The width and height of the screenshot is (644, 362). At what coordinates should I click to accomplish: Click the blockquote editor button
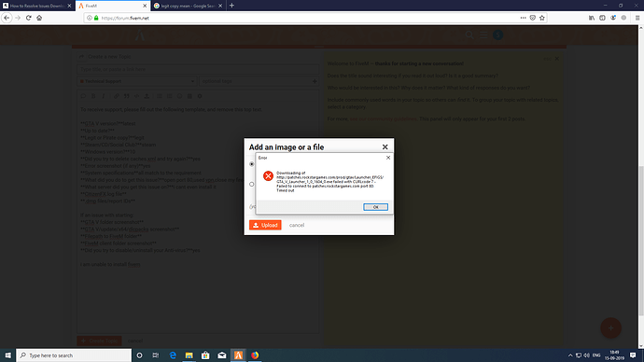[127, 96]
